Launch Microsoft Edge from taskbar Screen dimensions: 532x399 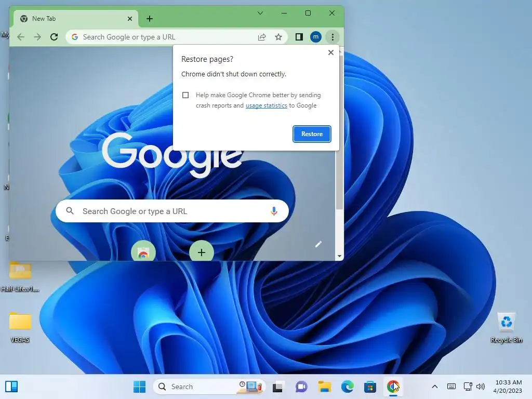tap(348, 387)
